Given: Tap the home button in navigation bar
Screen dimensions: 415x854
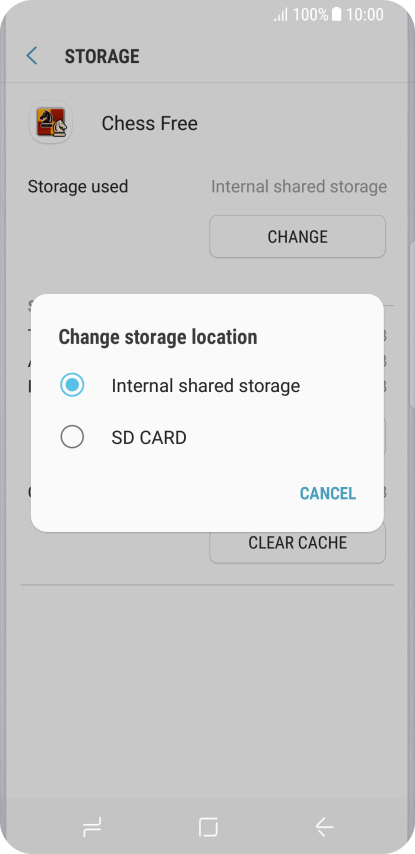Looking at the screenshot, I should 208,827.
